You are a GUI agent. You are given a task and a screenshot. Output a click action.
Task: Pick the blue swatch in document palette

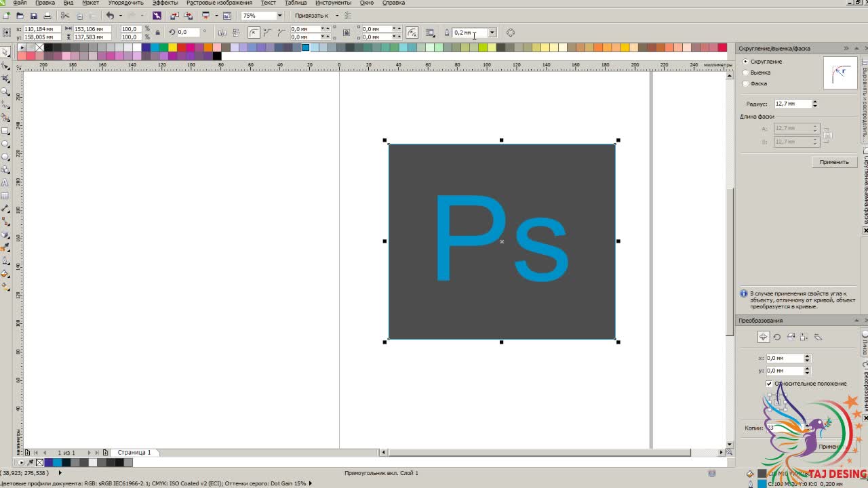click(x=58, y=462)
